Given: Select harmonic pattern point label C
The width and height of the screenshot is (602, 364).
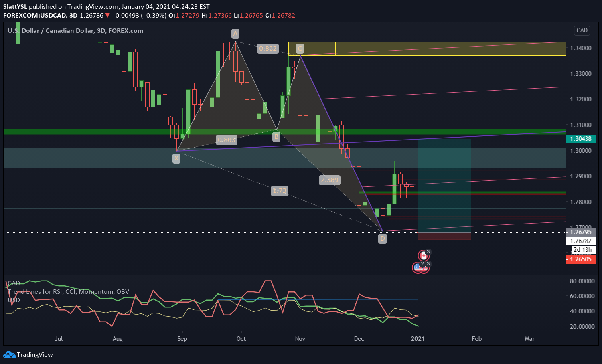Looking at the screenshot, I should pyautogui.click(x=300, y=49).
